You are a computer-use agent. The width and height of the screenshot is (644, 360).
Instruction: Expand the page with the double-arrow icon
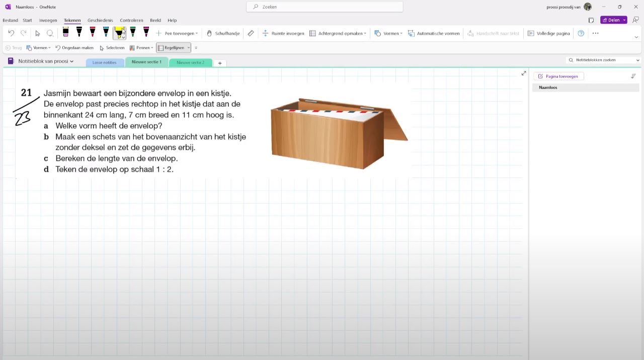tap(524, 73)
